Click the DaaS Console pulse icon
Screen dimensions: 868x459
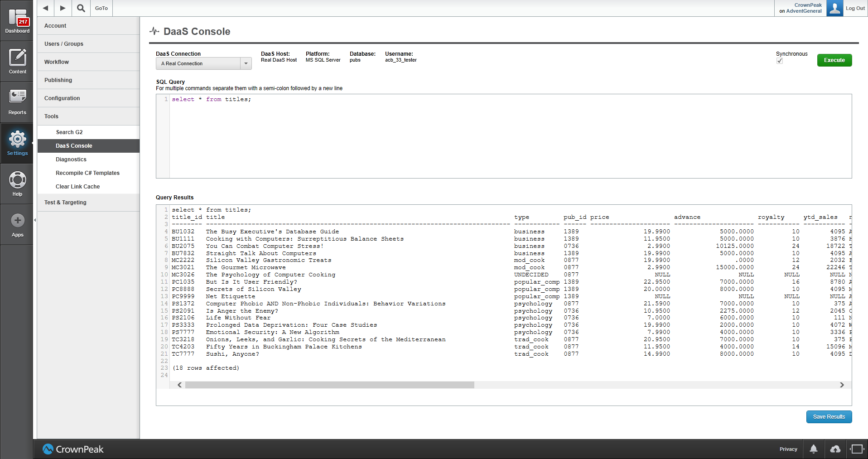(x=154, y=31)
